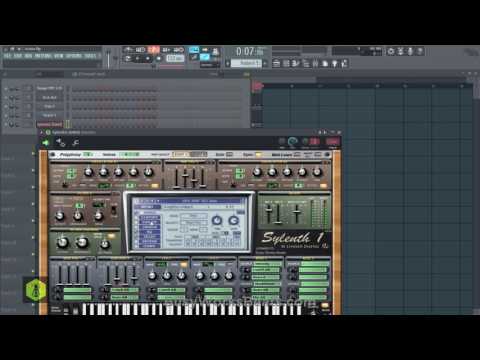The image size is (480, 360).
Task: Open the PATTERNS menu
Action: click(43, 56)
